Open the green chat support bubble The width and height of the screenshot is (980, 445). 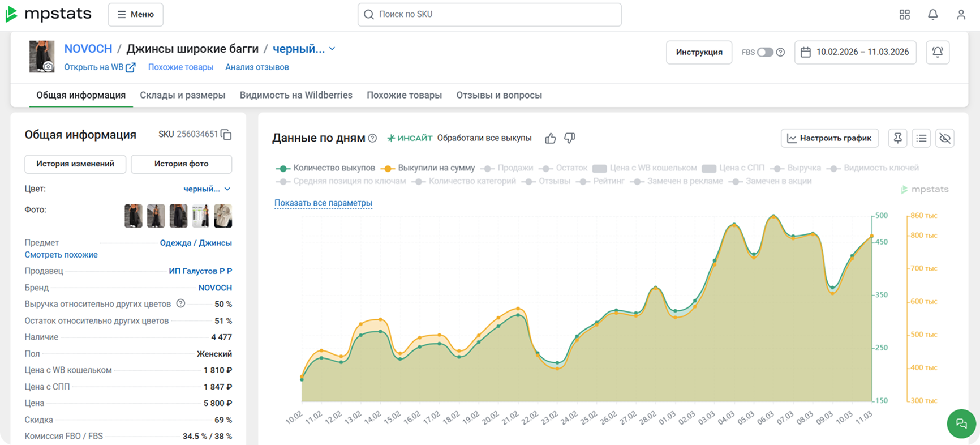[961, 423]
